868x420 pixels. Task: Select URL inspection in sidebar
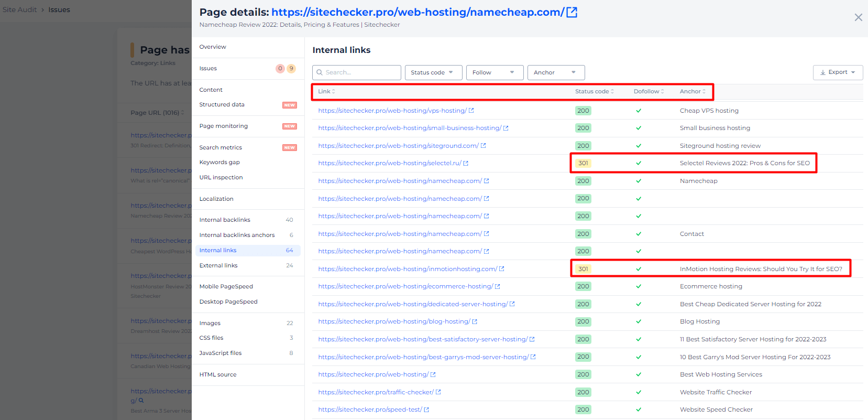point(221,177)
